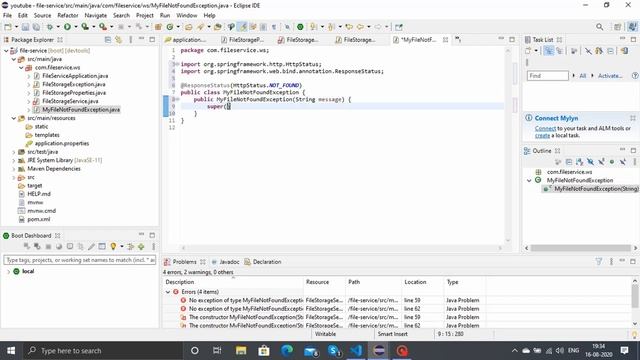Click the Save toolbar icon
640x360 pixels.
[25, 27]
